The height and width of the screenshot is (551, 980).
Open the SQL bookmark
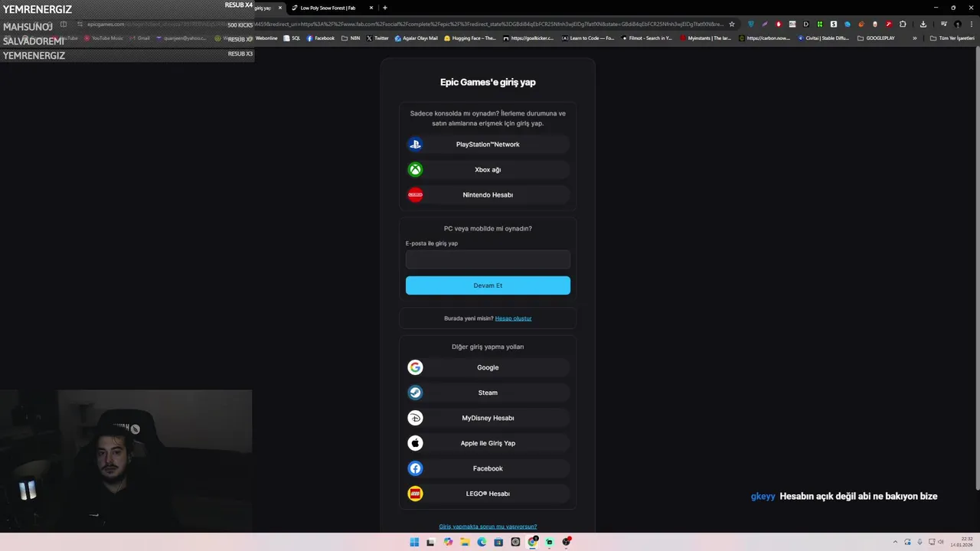[x=292, y=37]
